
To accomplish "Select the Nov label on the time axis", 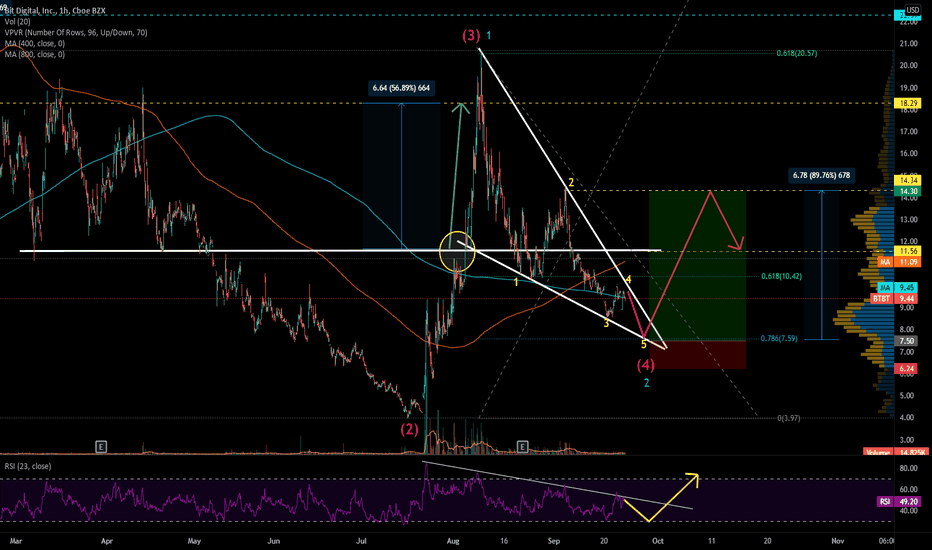I will (x=837, y=541).
